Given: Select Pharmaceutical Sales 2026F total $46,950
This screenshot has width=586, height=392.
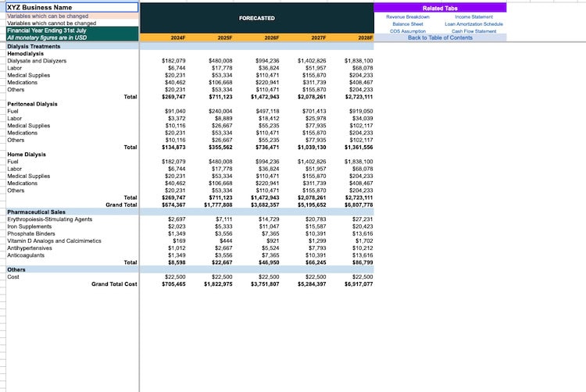Looking at the screenshot, I should (x=269, y=262).
